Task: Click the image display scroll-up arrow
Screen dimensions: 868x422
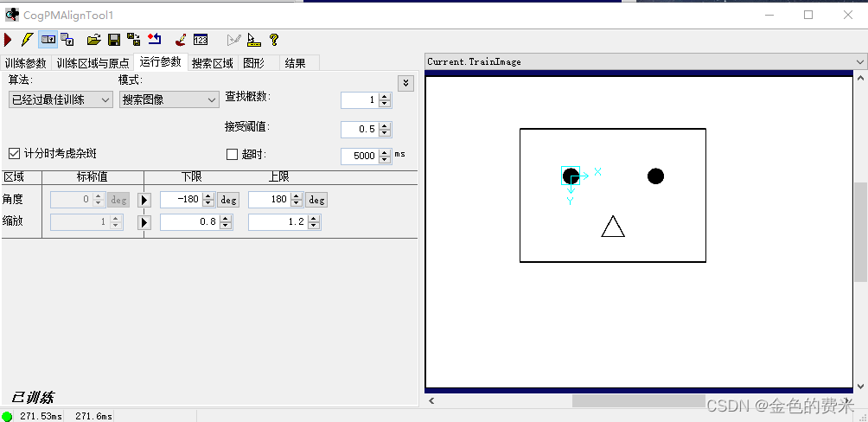Action: 861,78
